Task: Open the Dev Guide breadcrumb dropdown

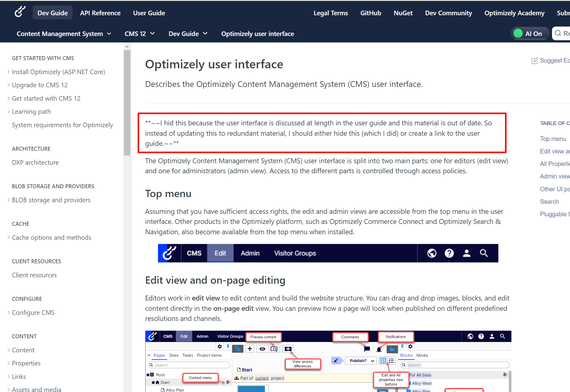Action: (x=188, y=34)
